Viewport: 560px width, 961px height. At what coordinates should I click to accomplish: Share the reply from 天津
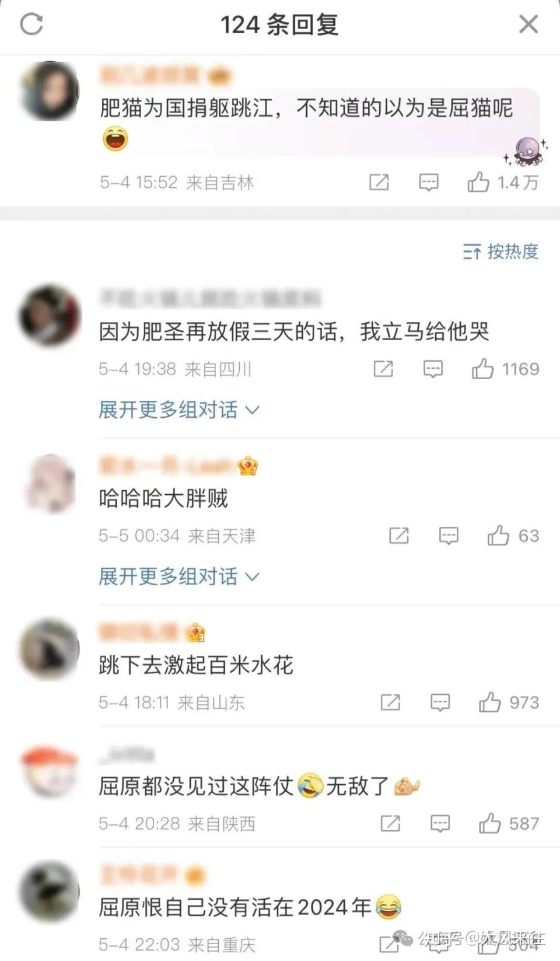pos(399,536)
